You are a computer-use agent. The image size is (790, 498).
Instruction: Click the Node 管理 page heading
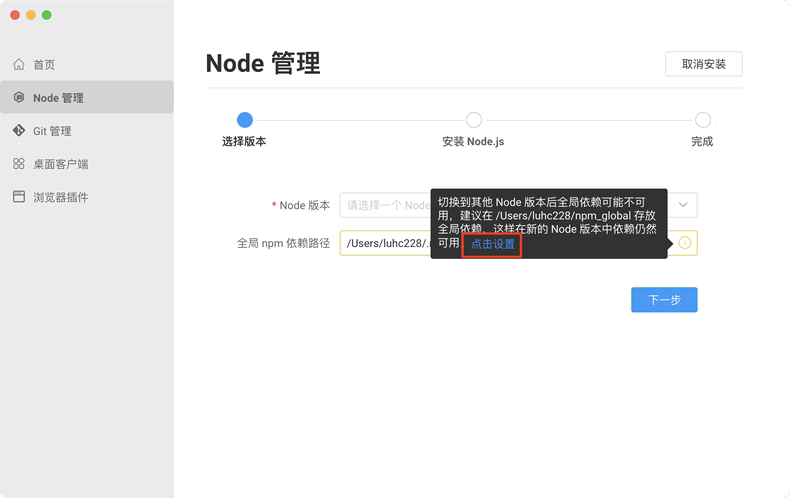pos(263,64)
